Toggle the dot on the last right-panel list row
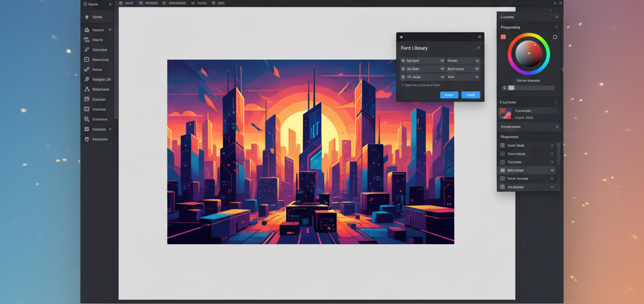This screenshot has height=304, width=644. 552,187
